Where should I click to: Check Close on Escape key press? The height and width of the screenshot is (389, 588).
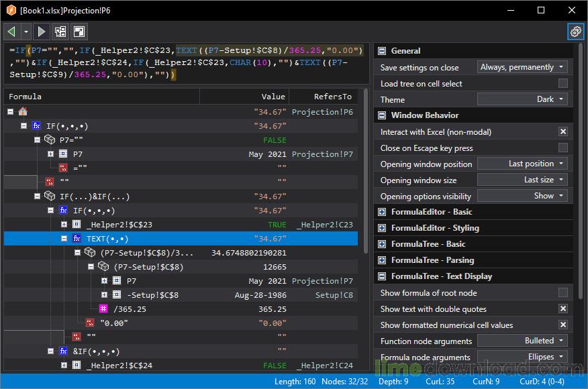coord(563,148)
